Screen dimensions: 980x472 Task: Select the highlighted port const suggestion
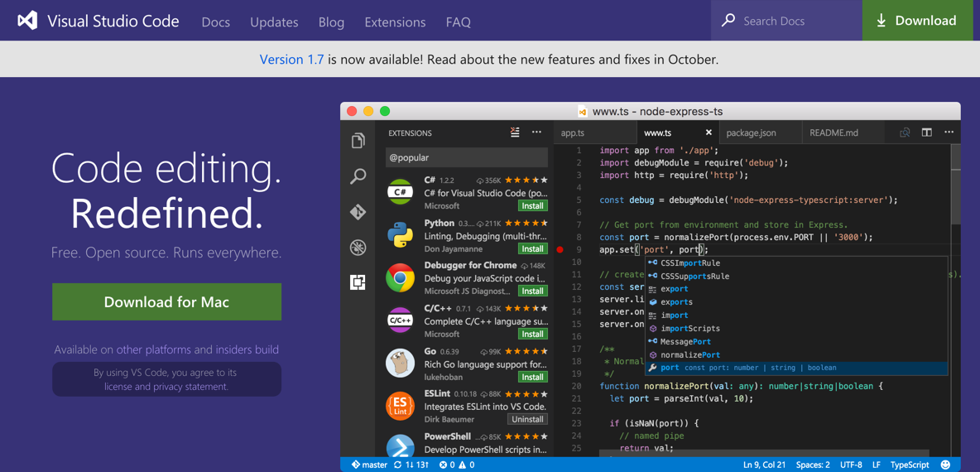coord(796,368)
